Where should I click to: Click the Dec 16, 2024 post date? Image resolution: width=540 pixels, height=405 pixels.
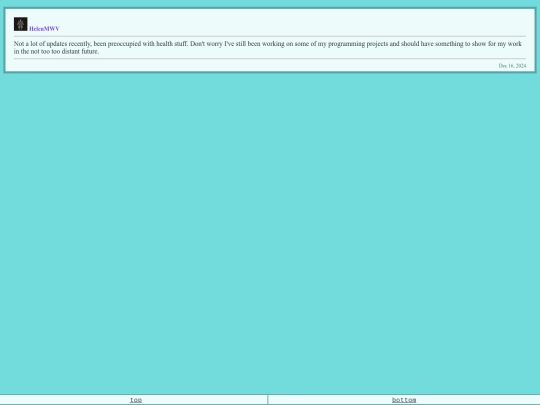tap(512, 66)
